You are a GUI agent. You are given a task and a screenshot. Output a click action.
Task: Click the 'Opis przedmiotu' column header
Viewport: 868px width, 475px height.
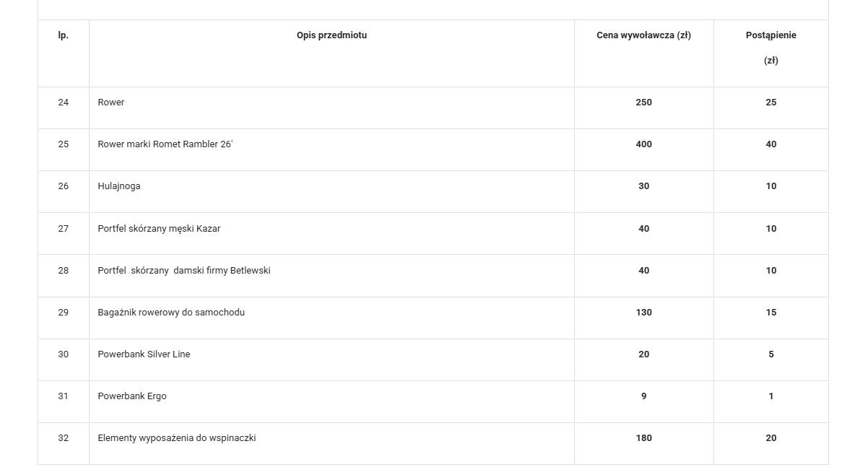pyautogui.click(x=331, y=35)
